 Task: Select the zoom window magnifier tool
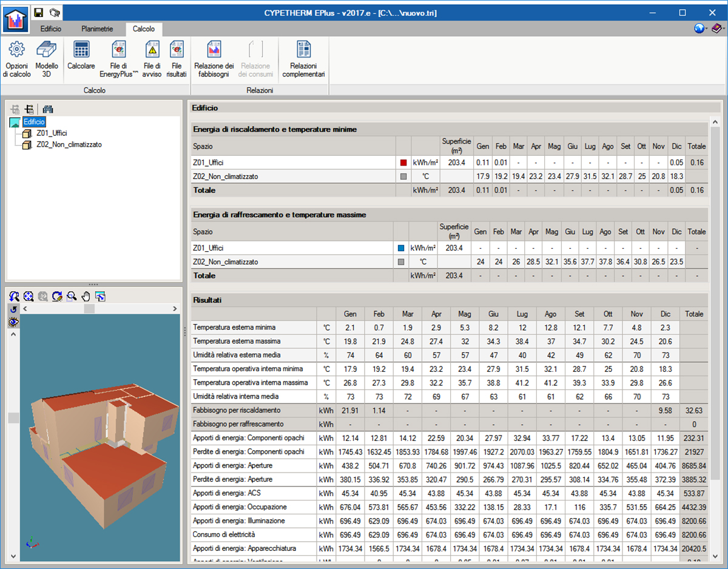[x=72, y=296]
